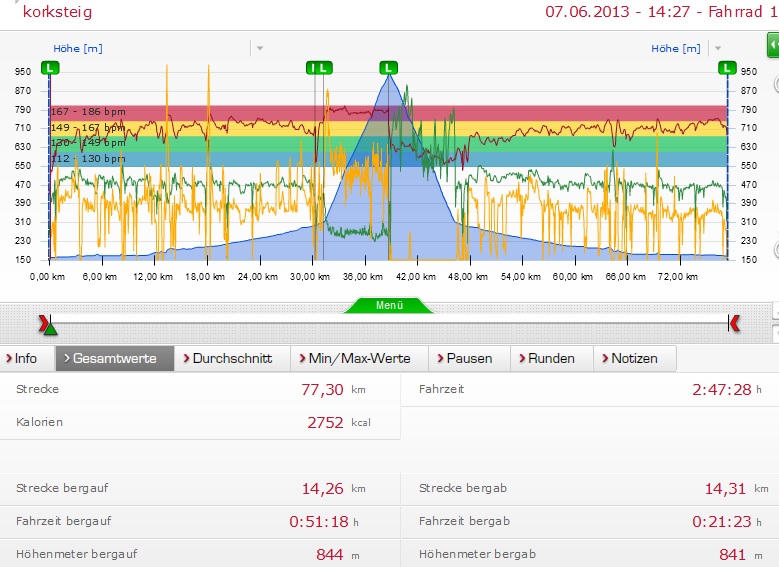Show the Min/Max-Werte tab
The height and width of the screenshot is (567, 779).
(359, 358)
